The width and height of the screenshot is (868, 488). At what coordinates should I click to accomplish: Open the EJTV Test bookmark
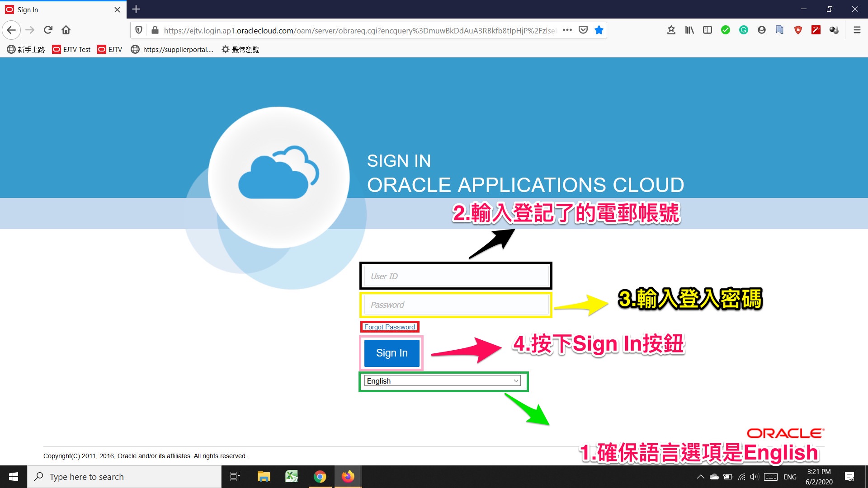coord(71,49)
